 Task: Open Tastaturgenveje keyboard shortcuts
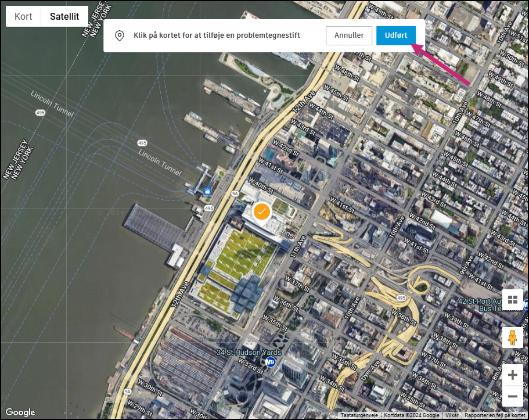[359, 415]
